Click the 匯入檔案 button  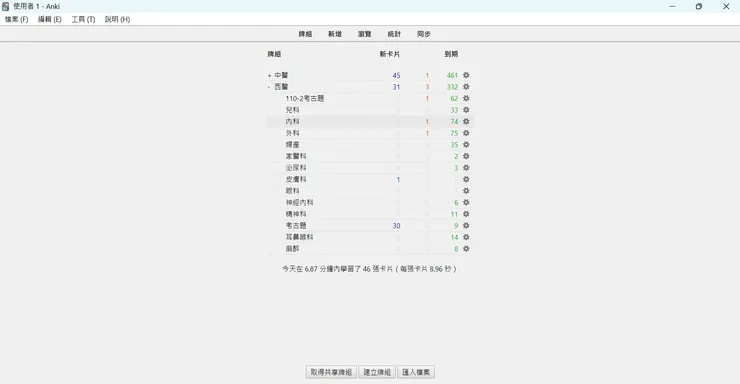[416, 372]
